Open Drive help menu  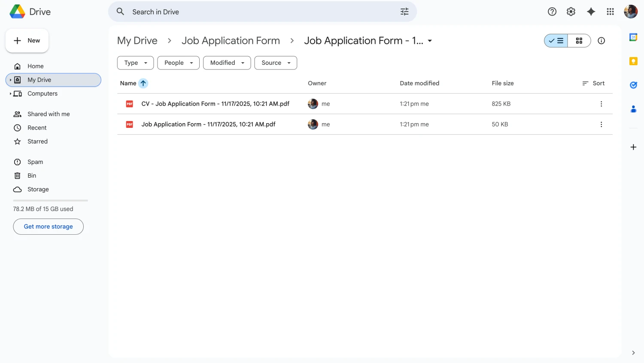click(x=552, y=12)
